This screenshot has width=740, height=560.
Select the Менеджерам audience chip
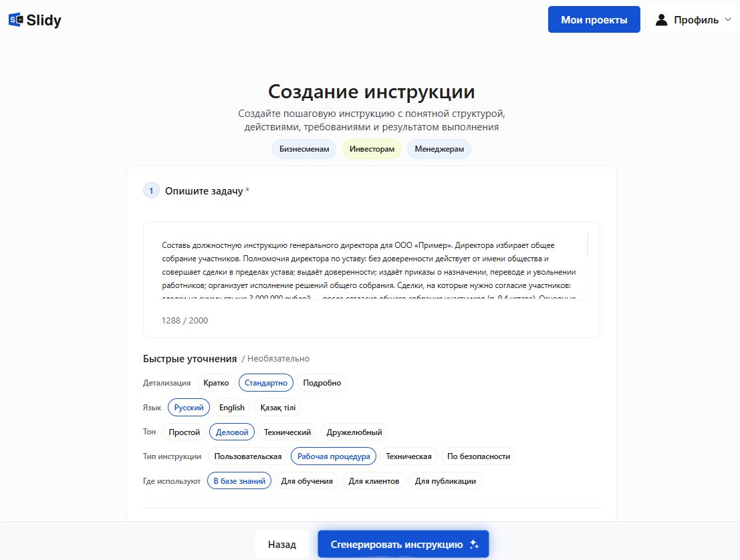pyautogui.click(x=439, y=149)
